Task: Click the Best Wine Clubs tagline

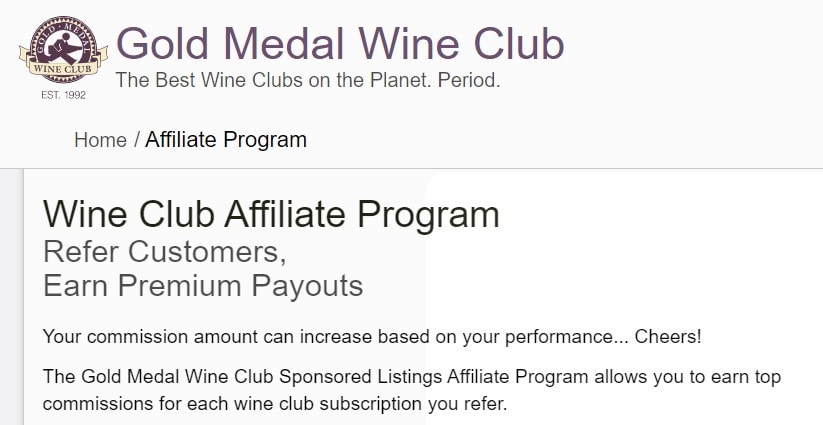Action: click(308, 79)
